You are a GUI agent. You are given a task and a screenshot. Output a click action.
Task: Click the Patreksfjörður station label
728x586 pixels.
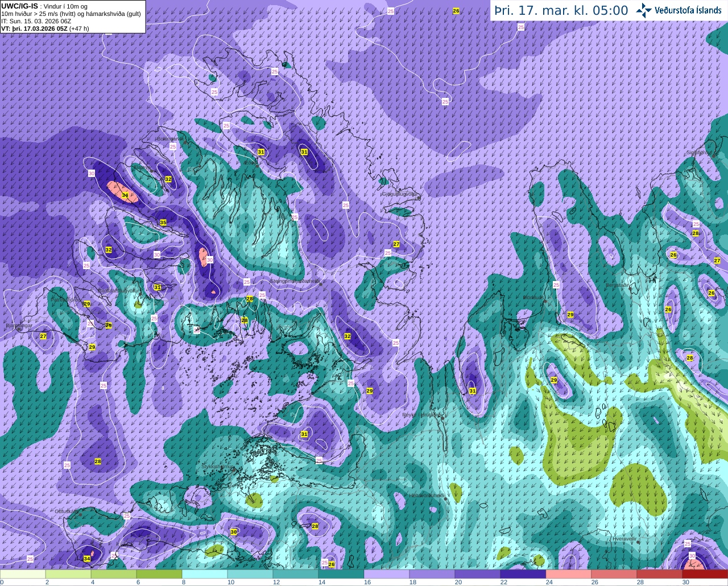(x=66, y=299)
